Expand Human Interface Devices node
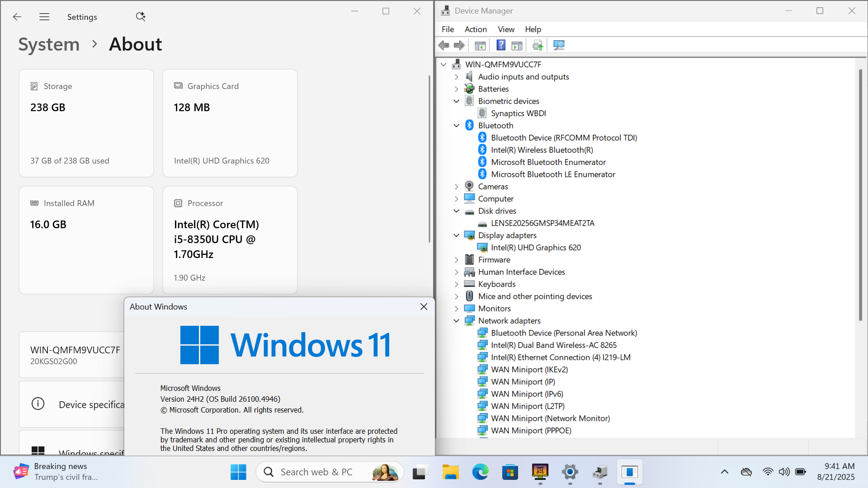The height and width of the screenshot is (488, 868). coord(457,272)
